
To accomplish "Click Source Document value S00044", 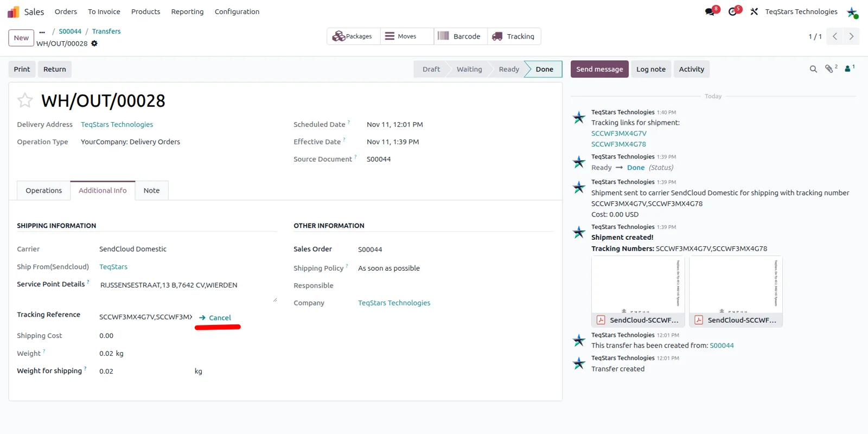I will click(379, 159).
